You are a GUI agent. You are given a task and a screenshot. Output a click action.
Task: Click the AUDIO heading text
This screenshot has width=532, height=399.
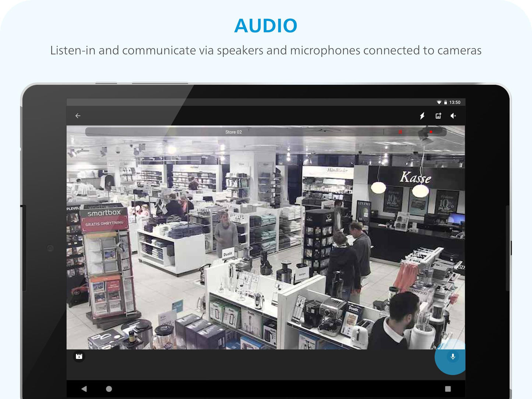click(x=266, y=26)
